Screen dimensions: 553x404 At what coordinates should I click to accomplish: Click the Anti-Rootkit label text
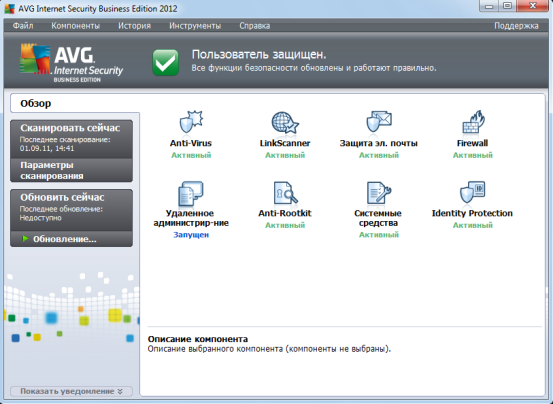click(285, 213)
